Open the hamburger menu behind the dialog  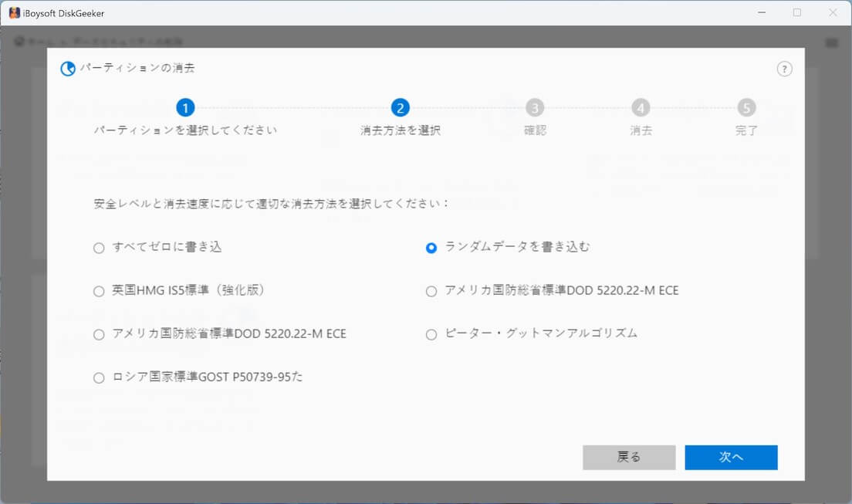pyautogui.click(x=831, y=42)
